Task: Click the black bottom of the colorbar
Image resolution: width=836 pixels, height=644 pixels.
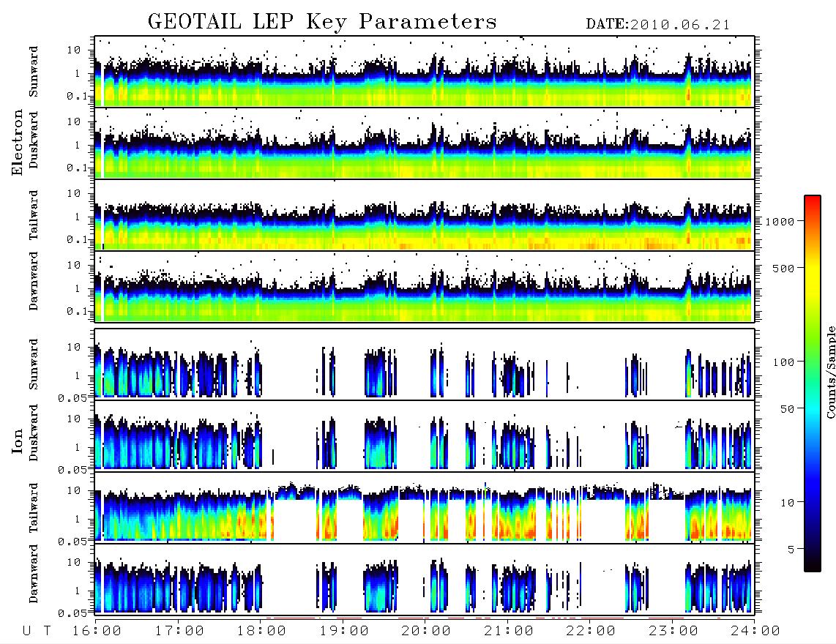Action: [x=813, y=564]
